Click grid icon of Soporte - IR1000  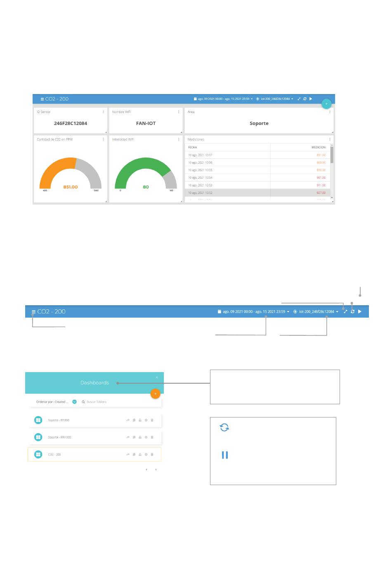[38, 420]
